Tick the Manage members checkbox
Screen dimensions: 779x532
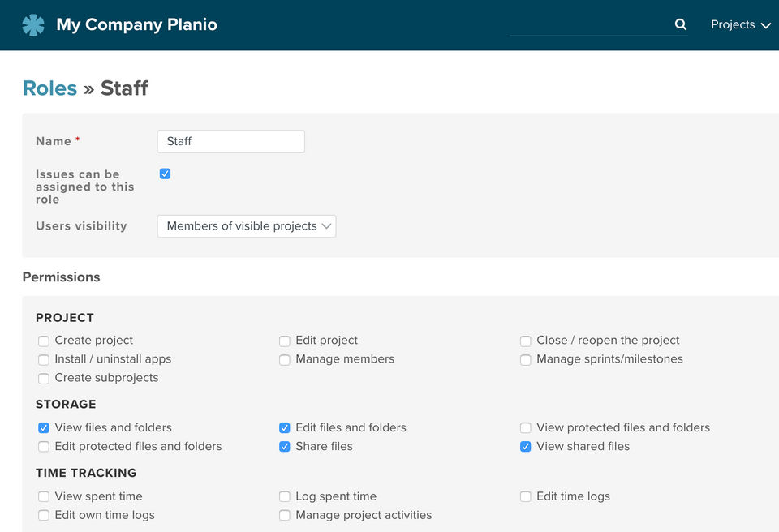pyautogui.click(x=285, y=360)
